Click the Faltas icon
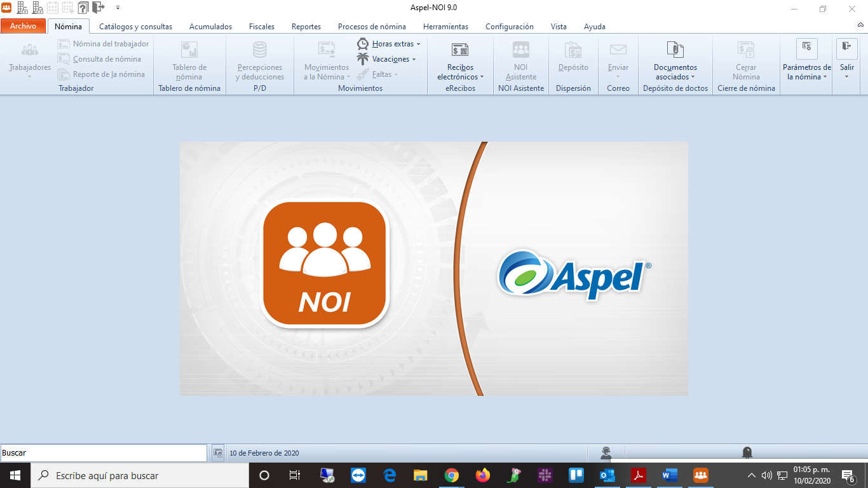 tap(363, 74)
